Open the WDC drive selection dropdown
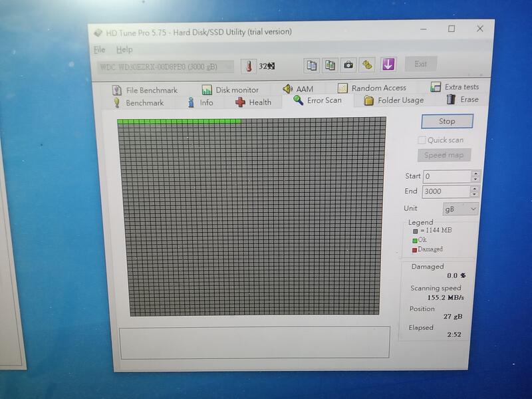Screen dimensions: 532x399 (166, 66)
